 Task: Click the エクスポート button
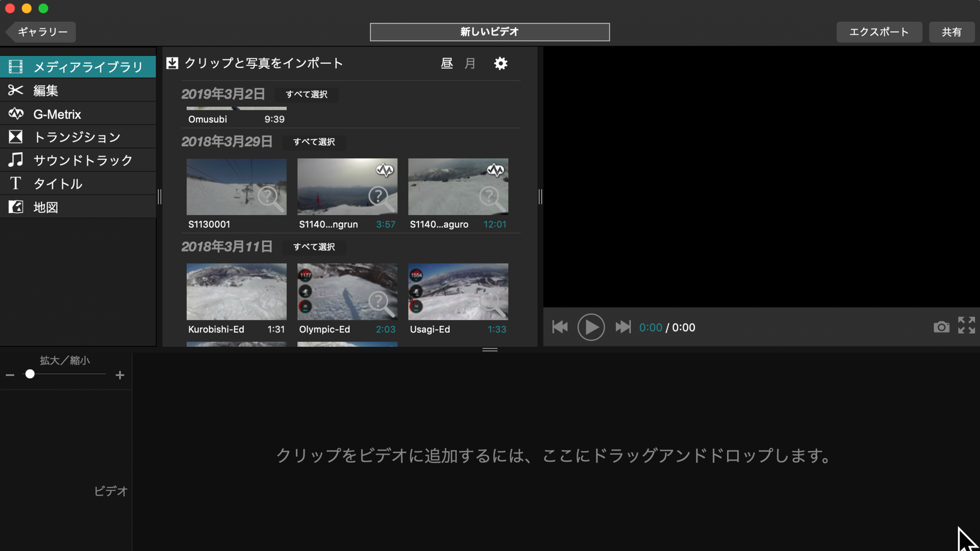[x=878, y=32]
